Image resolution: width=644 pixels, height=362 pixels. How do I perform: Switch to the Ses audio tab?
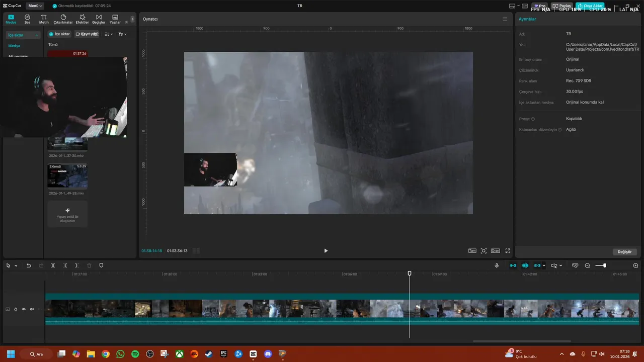pyautogui.click(x=27, y=19)
